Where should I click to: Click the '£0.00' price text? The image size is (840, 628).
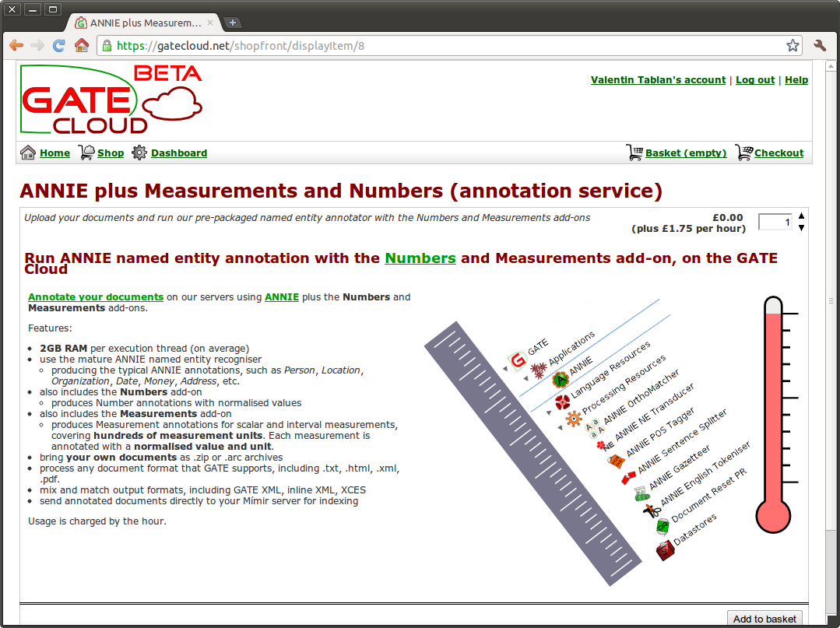pyautogui.click(x=727, y=217)
